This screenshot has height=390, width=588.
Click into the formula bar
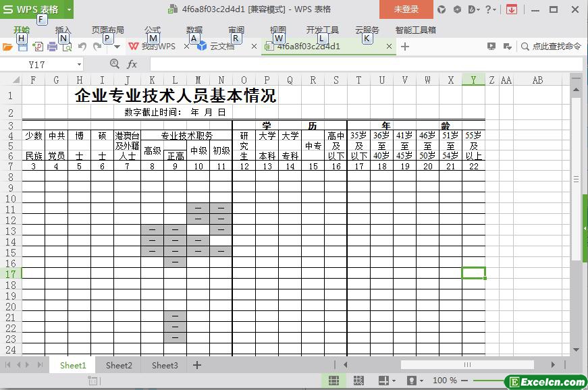366,65
